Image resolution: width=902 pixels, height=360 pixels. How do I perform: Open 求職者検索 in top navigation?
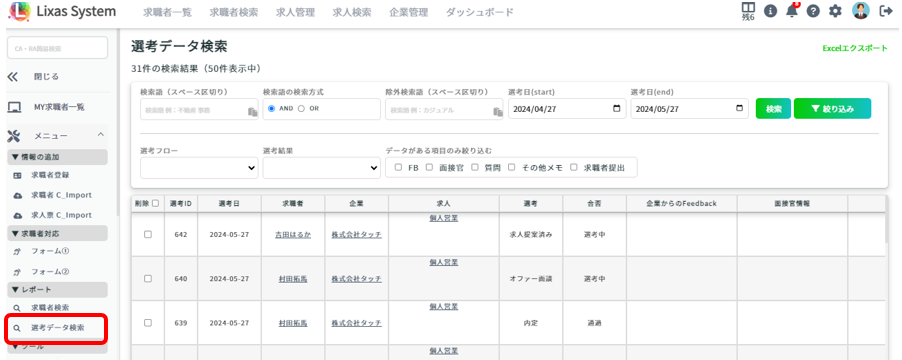234,12
